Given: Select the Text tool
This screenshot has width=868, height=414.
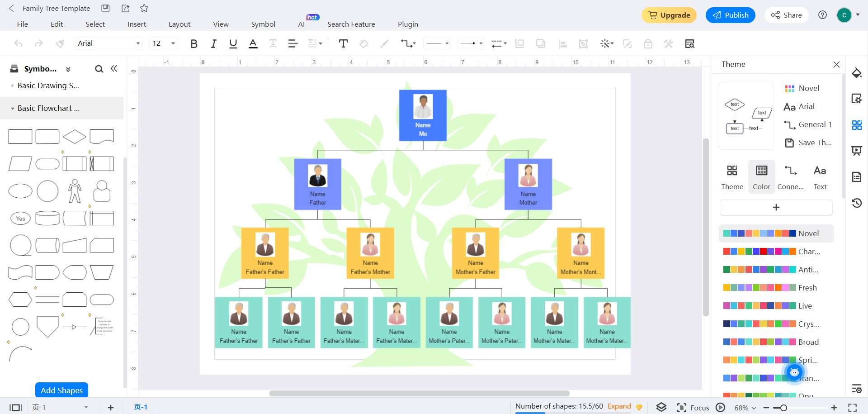Looking at the screenshot, I should (343, 43).
